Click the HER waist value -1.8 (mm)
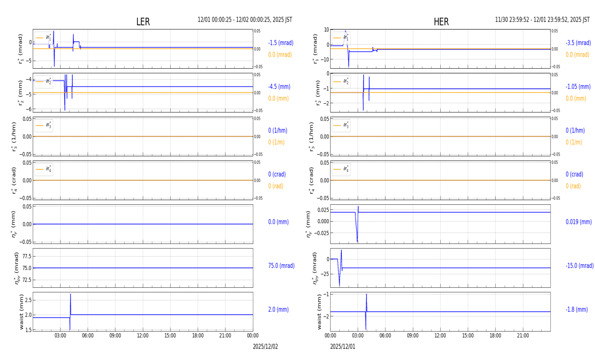This screenshot has height=364, width=595. point(577,310)
